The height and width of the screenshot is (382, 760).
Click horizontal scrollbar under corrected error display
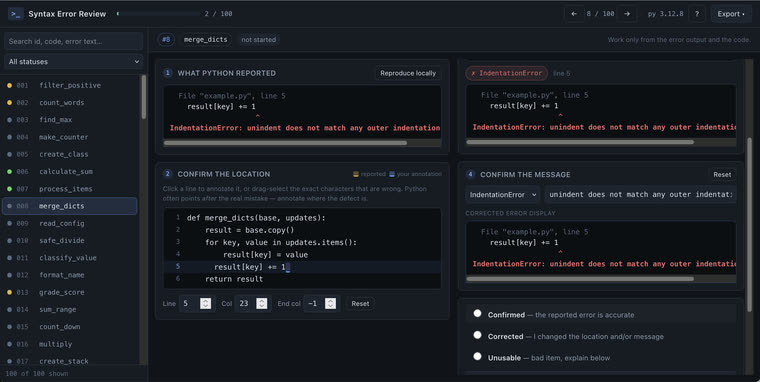(x=580, y=279)
